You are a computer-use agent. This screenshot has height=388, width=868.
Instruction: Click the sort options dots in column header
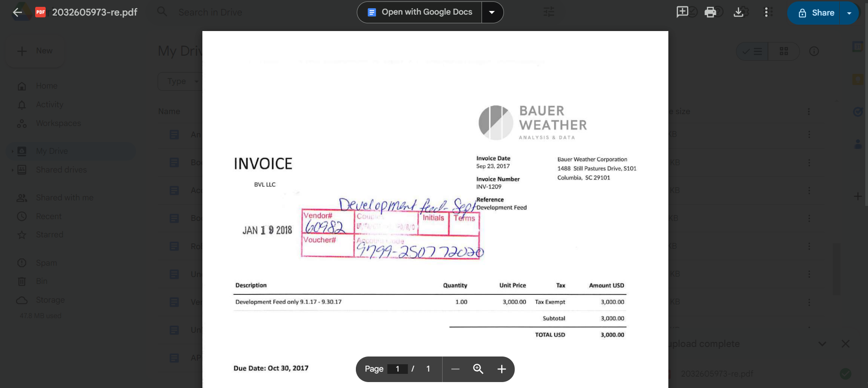pos(809,111)
